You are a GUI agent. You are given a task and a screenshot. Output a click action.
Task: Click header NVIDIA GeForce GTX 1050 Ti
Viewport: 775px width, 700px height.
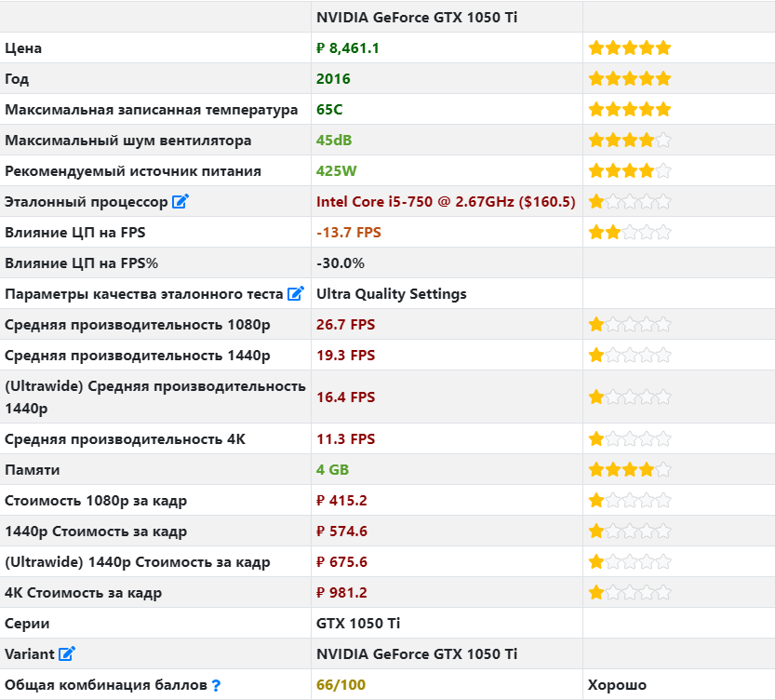point(417,18)
